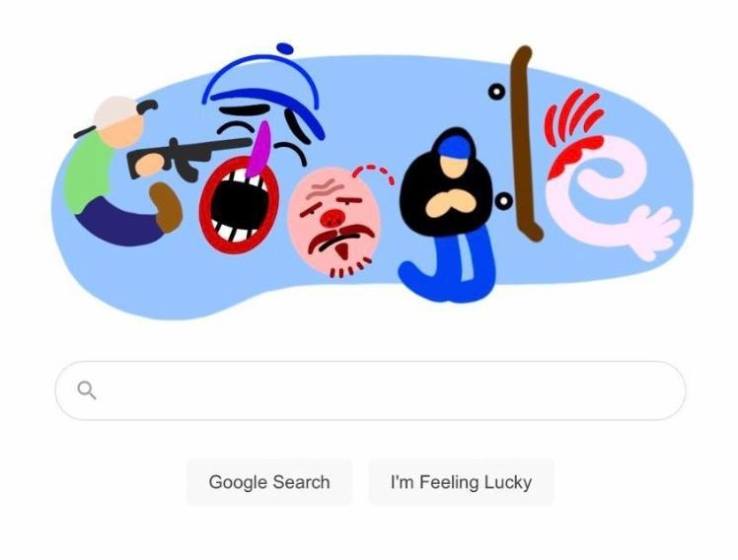Click the brown shoe of the gunman
The width and height of the screenshot is (738, 560).
coord(166,207)
